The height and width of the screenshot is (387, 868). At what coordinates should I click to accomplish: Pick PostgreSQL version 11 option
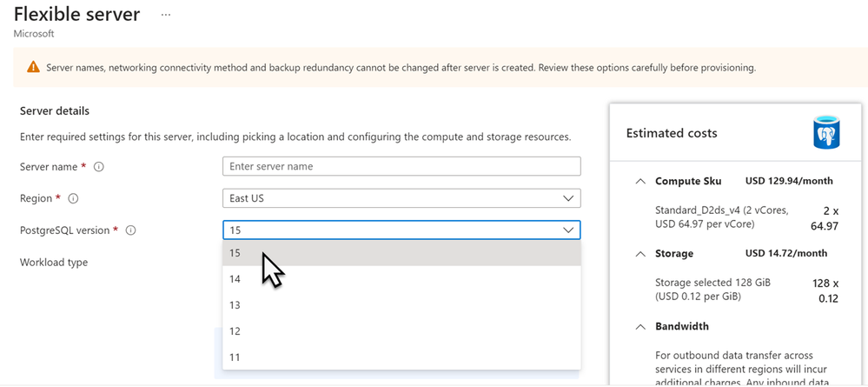click(401, 357)
